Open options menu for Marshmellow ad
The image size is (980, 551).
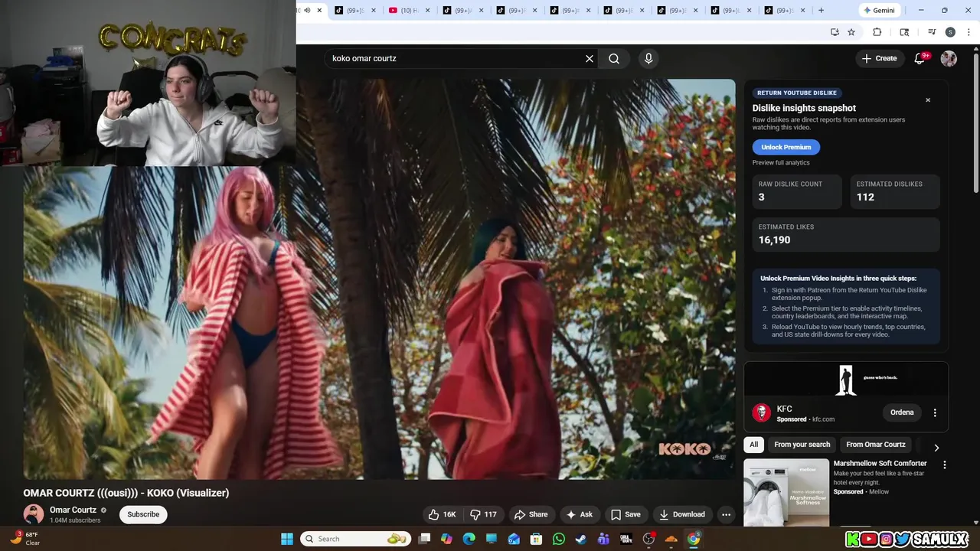click(944, 465)
